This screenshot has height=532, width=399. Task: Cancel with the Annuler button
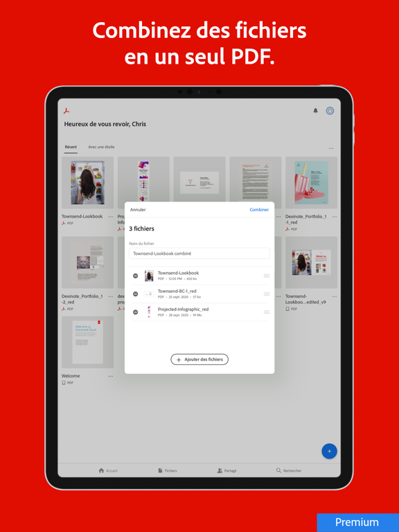[138, 210]
